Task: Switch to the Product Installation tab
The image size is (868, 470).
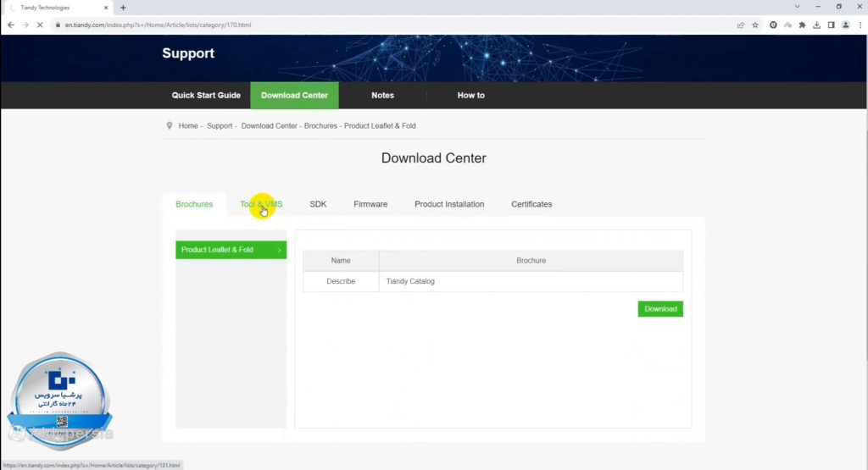Action: [449, 204]
